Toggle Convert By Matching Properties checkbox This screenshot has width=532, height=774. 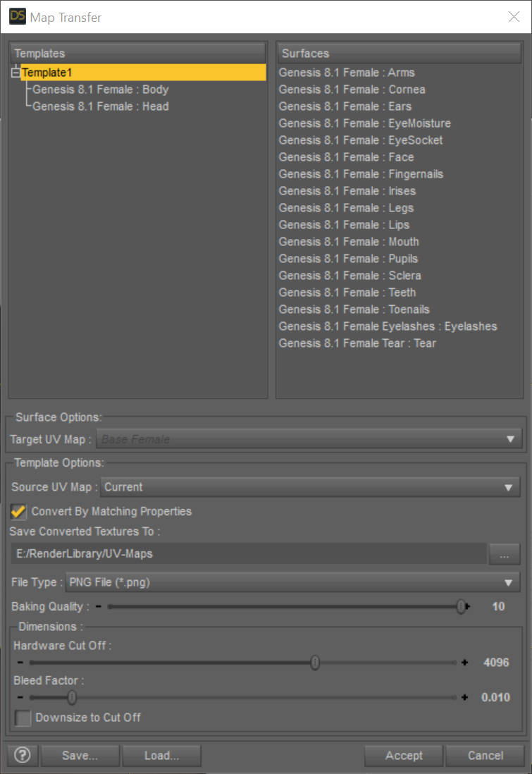click(x=18, y=511)
